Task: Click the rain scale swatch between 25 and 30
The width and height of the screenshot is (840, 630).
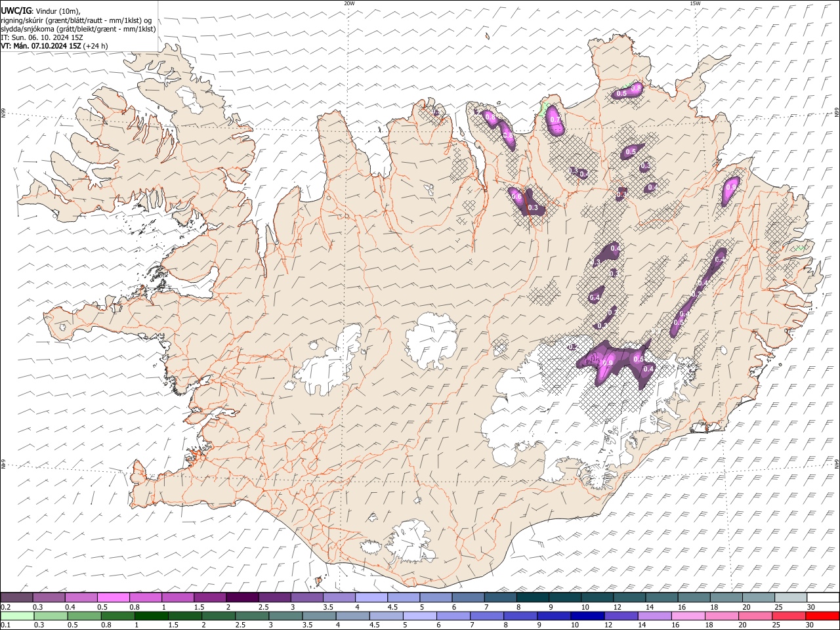Action: coord(789,616)
